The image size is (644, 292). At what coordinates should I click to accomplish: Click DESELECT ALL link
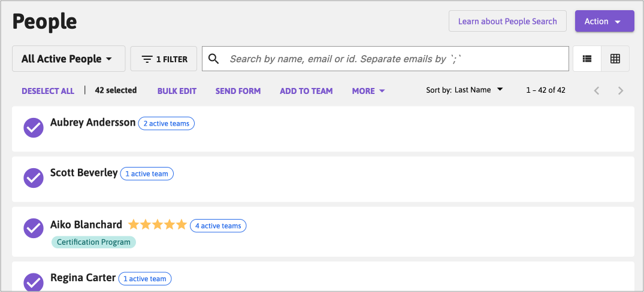coord(48,91)
